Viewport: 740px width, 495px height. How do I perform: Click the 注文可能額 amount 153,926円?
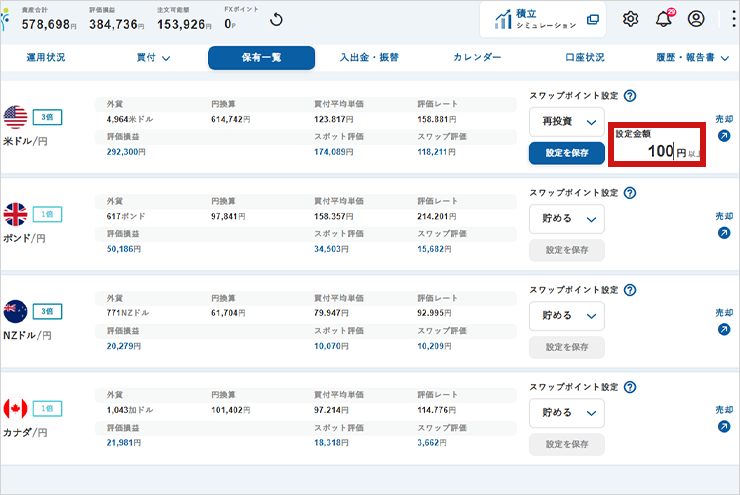[x=185, y=24]
